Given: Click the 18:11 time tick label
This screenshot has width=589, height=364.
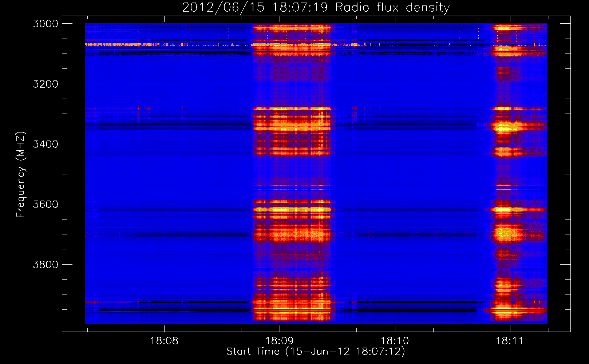Looking at the screenshot, I should [x=510, y=341].
